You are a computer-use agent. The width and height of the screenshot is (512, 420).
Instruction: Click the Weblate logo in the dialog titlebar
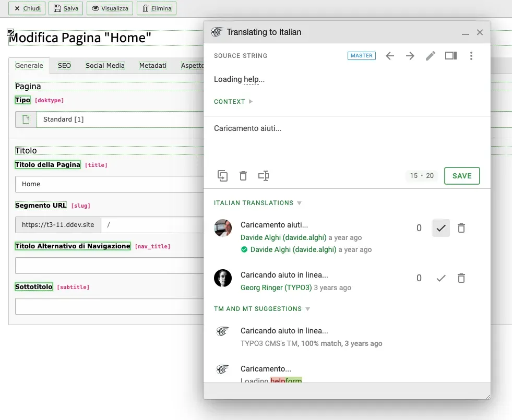point(217,32)
